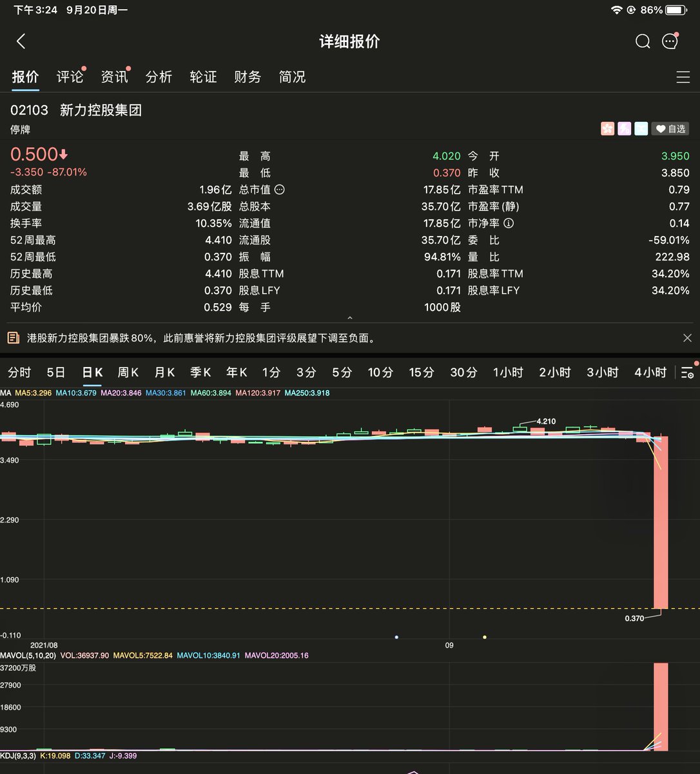Tap the 02103 新力控股集团 stock name
700x774 pixels.
click(x=76, y=110)
